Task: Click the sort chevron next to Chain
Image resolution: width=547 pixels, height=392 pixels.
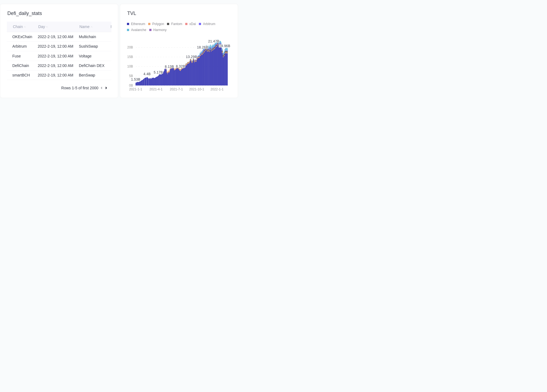Action: [25, 27]
